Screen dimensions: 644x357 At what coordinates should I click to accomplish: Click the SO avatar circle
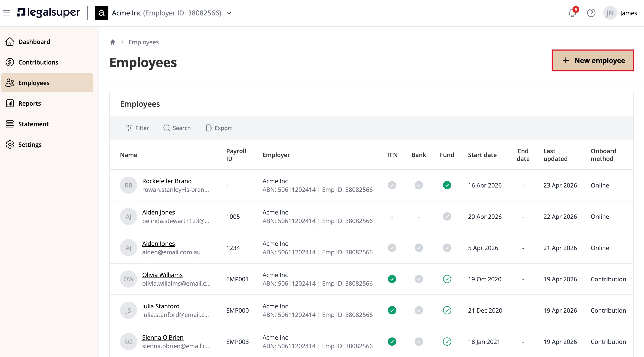128,342
